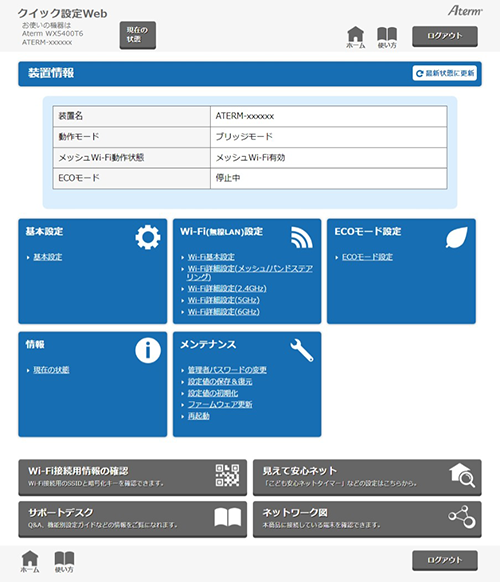Click the Home icon in the top header
The height and width of the screenshot is (582, 500).
point(356,37)
